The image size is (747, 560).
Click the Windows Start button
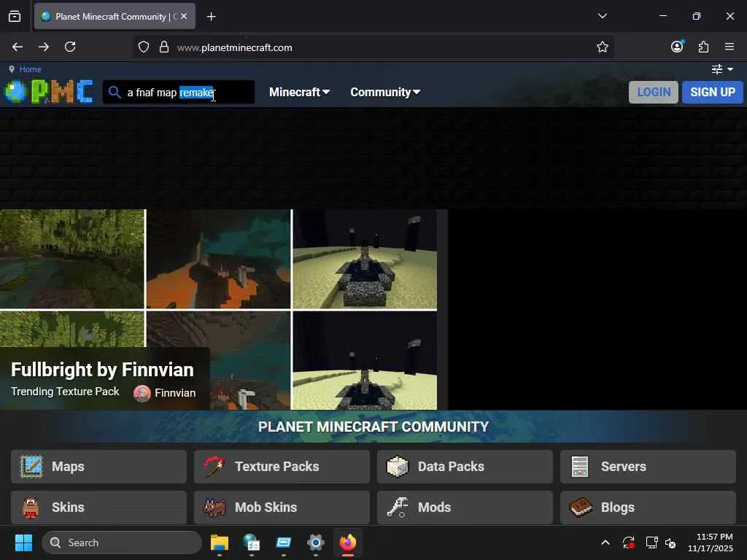click(23, 542)
